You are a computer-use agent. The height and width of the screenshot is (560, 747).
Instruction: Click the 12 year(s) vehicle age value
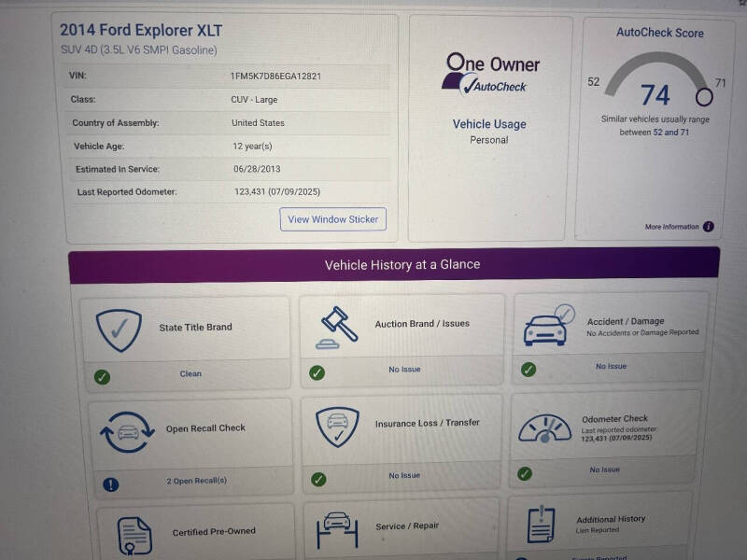[x=252, y=146]
